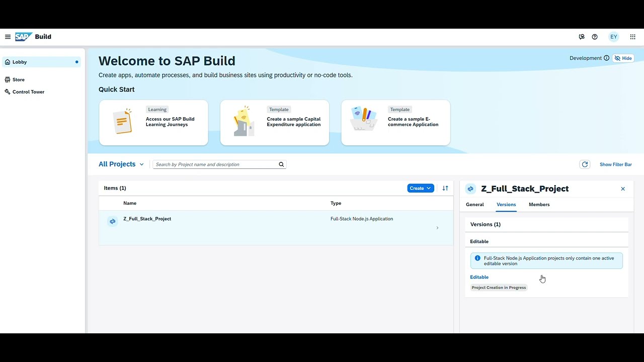Open the hamburger navigation menu
644x362 pixels.
coord(8,37)
